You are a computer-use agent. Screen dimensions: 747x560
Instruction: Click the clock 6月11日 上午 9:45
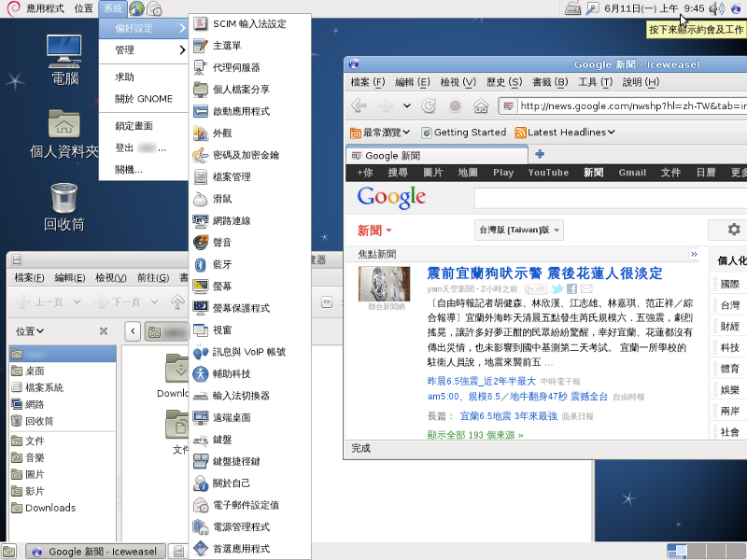(654, 8)
